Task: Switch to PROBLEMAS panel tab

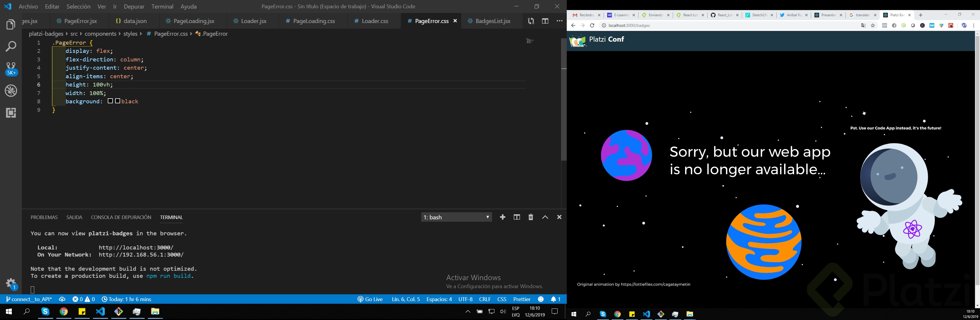Action: pyautogui.click(x=44, y=217)
